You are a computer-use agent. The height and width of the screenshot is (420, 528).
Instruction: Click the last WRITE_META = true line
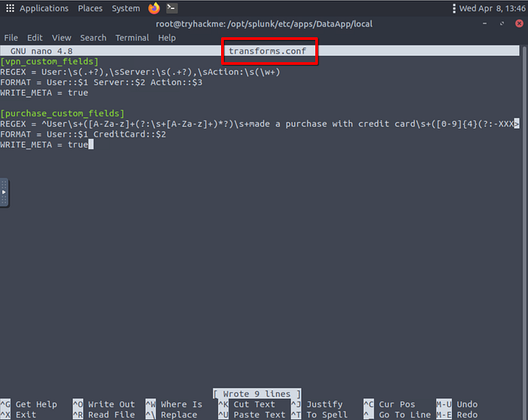(44, 145)
